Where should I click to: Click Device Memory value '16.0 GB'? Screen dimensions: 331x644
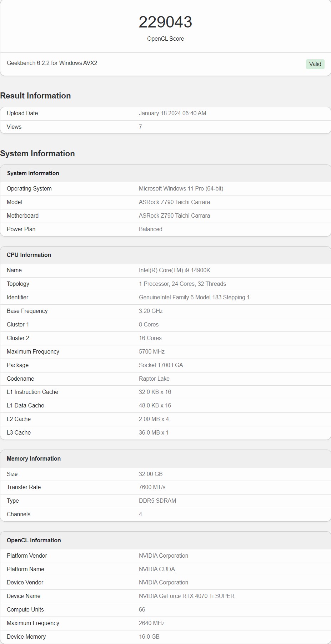pos(149,637)
